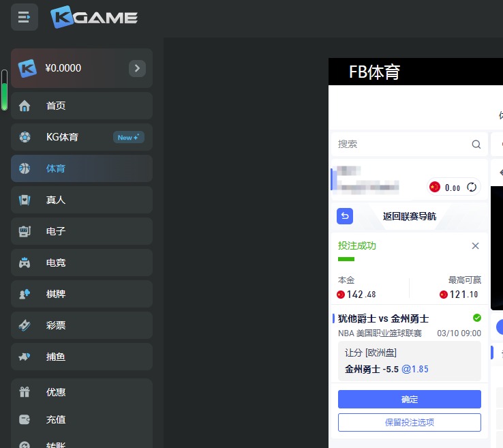
Task: Click the 保留投注选项 keep selections button
Action: [x=410, y=422]
